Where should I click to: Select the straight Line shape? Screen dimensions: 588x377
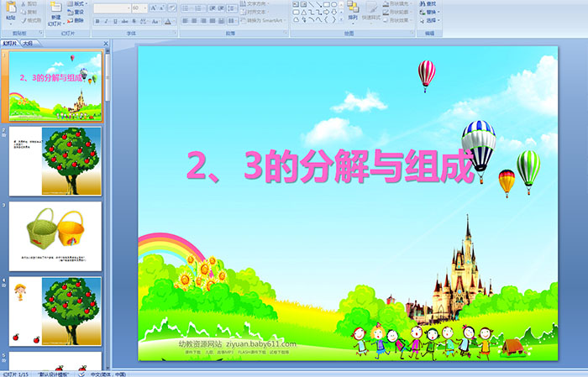tap(311, 4)
